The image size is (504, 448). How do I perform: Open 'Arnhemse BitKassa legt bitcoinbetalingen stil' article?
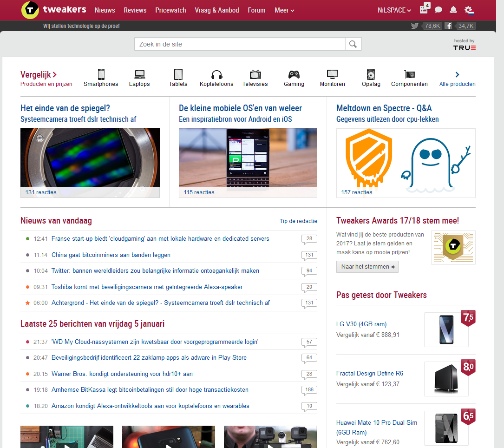tap(150, 390)
